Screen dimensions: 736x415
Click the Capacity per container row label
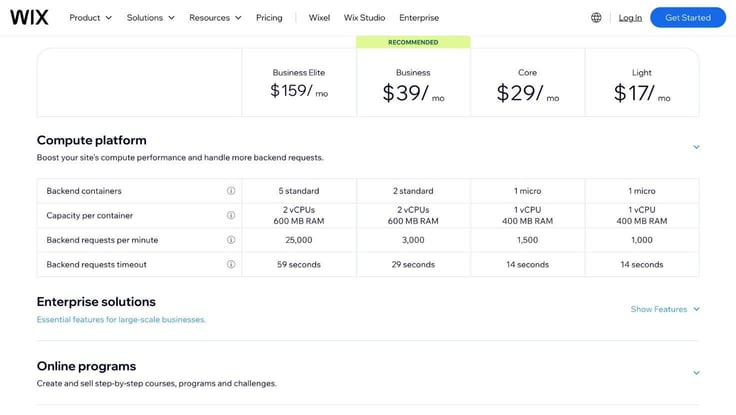click(x=90, y=215)
